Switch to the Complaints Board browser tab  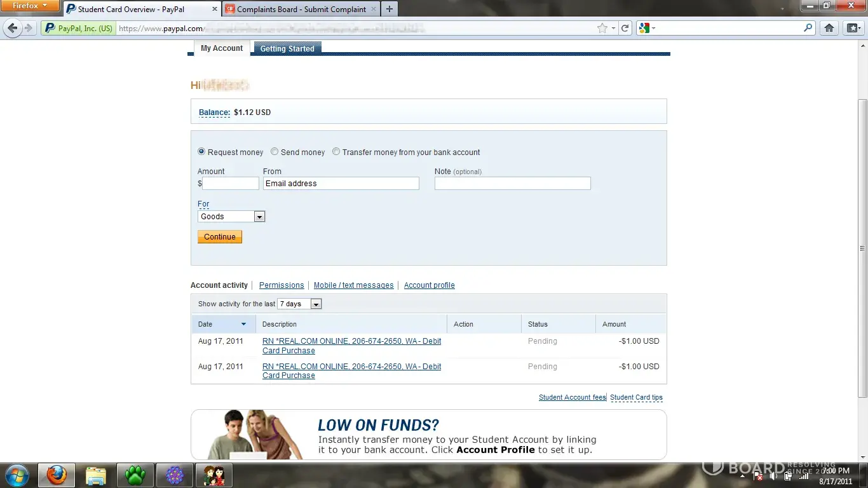[x=301, y=10]
